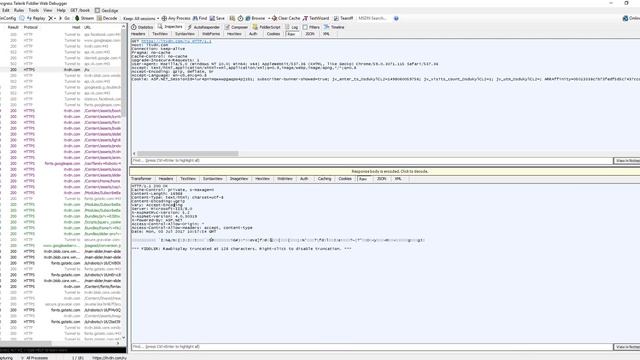Switch to the FiddlerScript tab
Screen dimensions: 640x360
[267, 27]
